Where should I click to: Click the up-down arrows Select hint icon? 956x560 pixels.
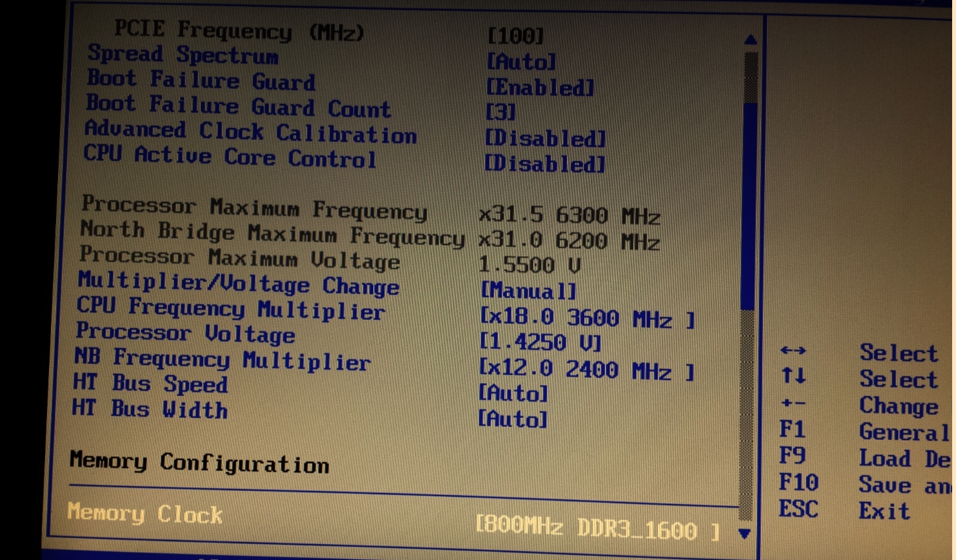pos(793,375)
